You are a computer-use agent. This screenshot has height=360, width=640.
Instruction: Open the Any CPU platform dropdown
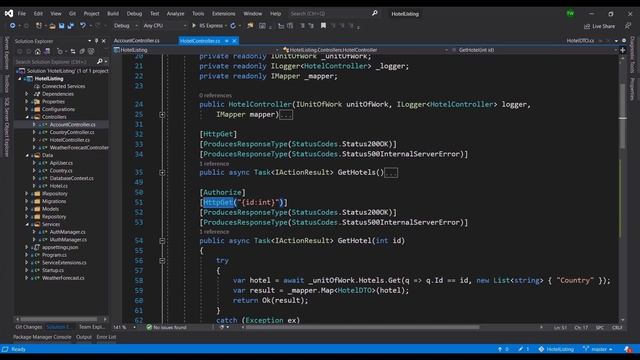(164, 26)
